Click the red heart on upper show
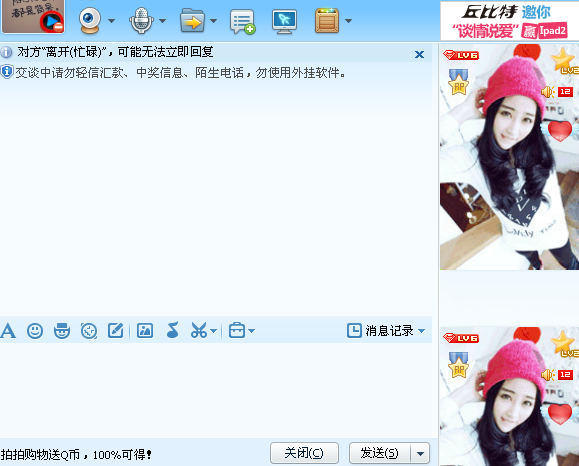579x466 pixels. point(560,131)
